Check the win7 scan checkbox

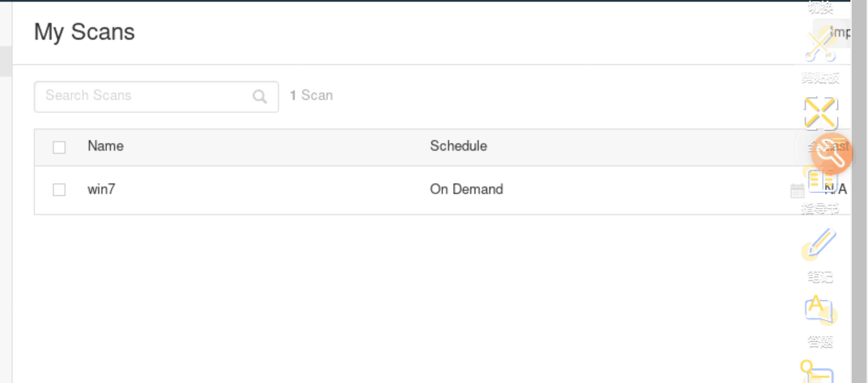[x=59, y=189]
